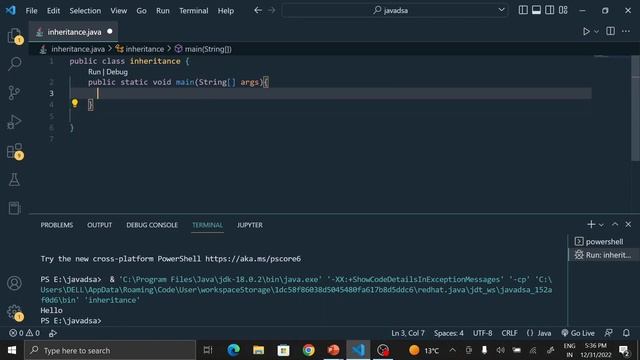Switch to the Problems panel tab
Screen dimensions: 640x360
[57, 225]
